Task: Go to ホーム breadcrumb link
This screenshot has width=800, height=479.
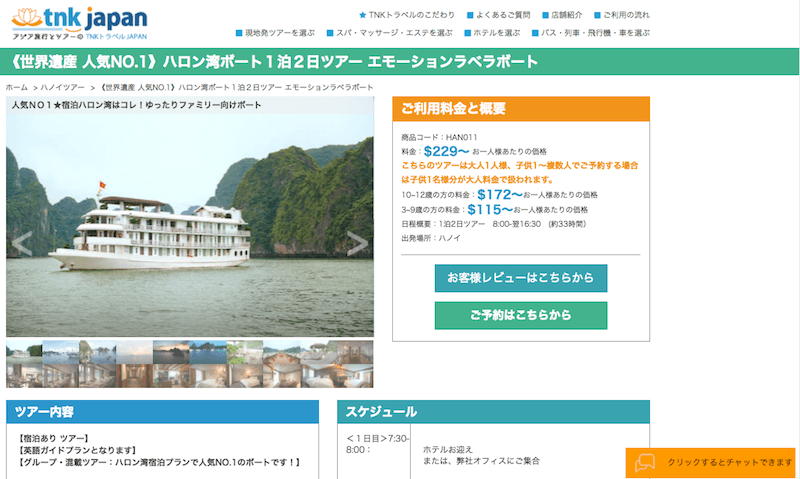Action: pos(17,88)
